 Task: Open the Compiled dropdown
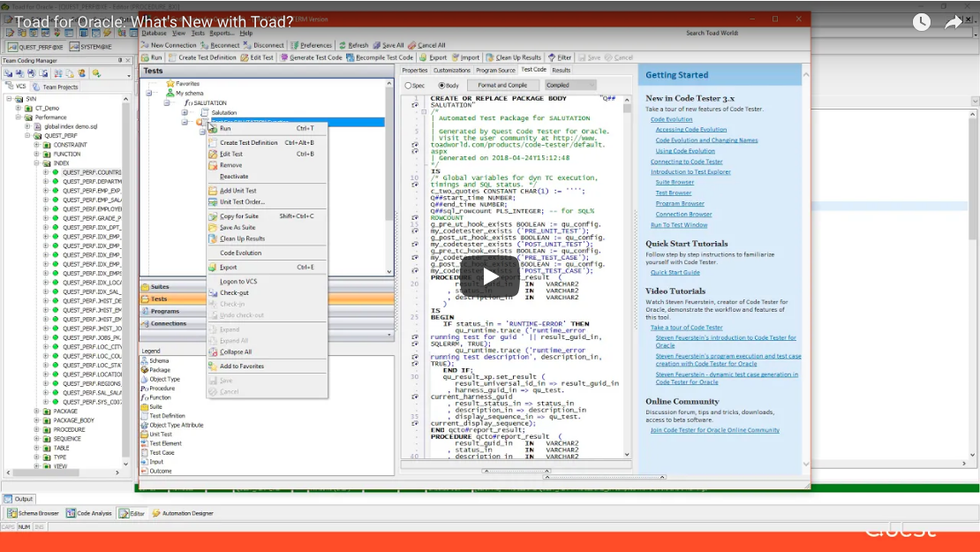coord(570,84)
